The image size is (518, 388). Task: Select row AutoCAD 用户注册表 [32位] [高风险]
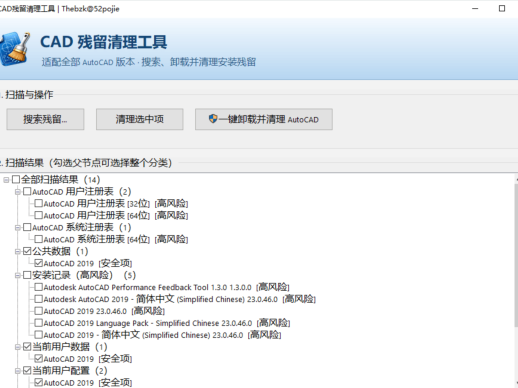[x=116, y=203]
